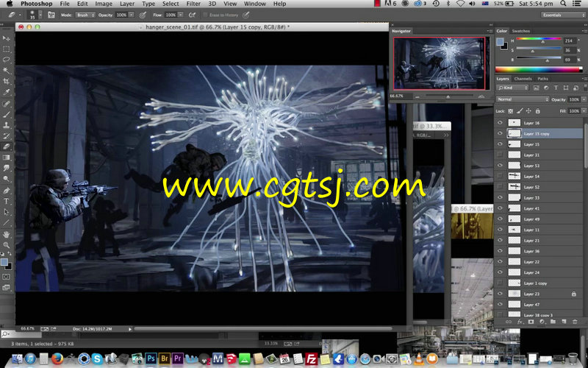Select the Hand tool
The width and height of the screenshot is (588, 368).
click(x=7, y=234)
